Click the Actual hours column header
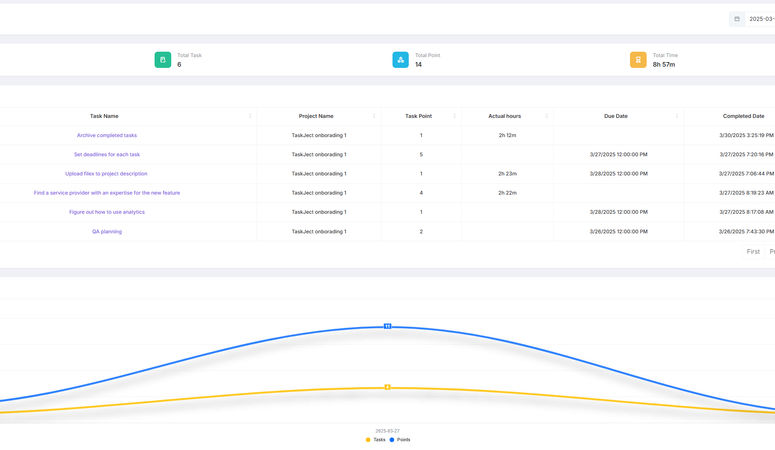Screen dimensions: 775x450 click(x=505, y=116)
